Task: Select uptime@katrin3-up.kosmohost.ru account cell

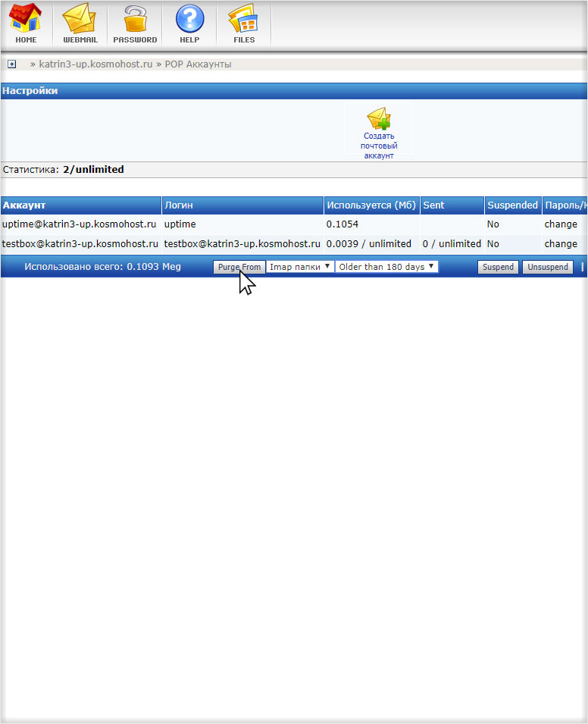Action: 80,224
